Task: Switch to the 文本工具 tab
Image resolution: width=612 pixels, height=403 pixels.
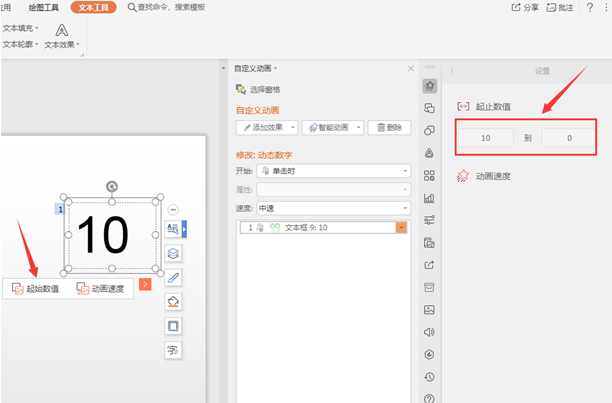Action: (93, 7)
